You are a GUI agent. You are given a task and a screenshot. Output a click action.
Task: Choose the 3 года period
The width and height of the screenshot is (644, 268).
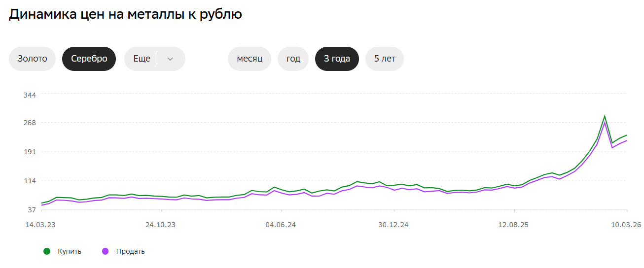(337, 59)
